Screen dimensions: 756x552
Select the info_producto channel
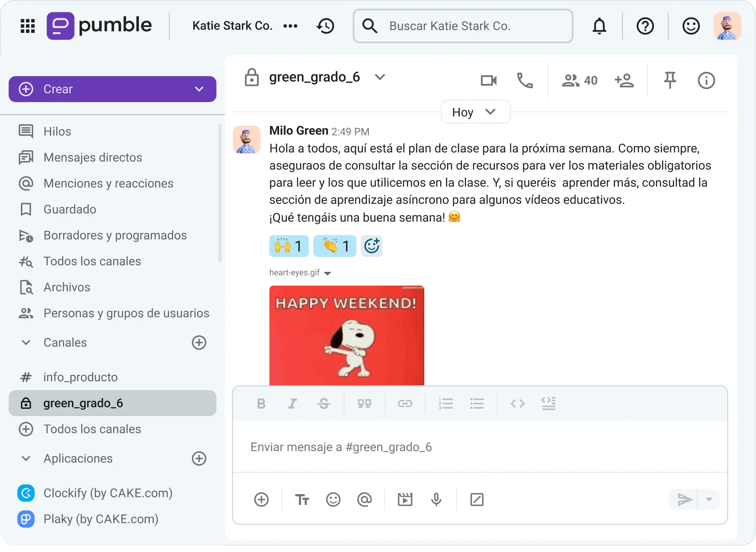(x=112, y=377)
